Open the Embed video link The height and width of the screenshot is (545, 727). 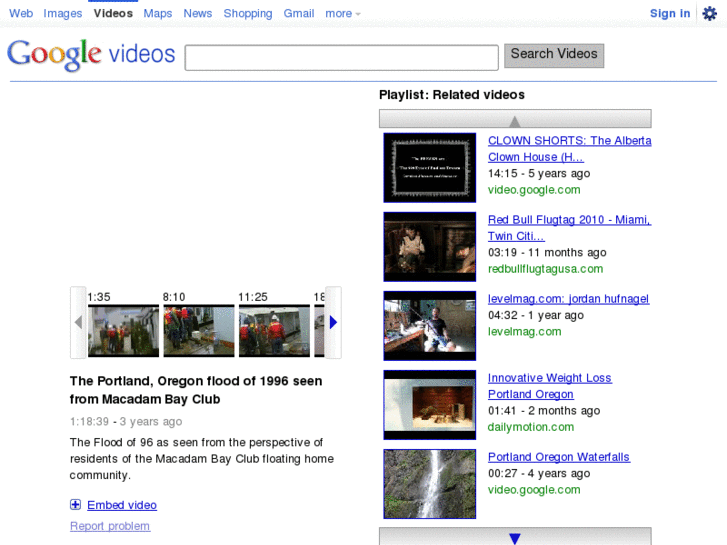point(122,505)
